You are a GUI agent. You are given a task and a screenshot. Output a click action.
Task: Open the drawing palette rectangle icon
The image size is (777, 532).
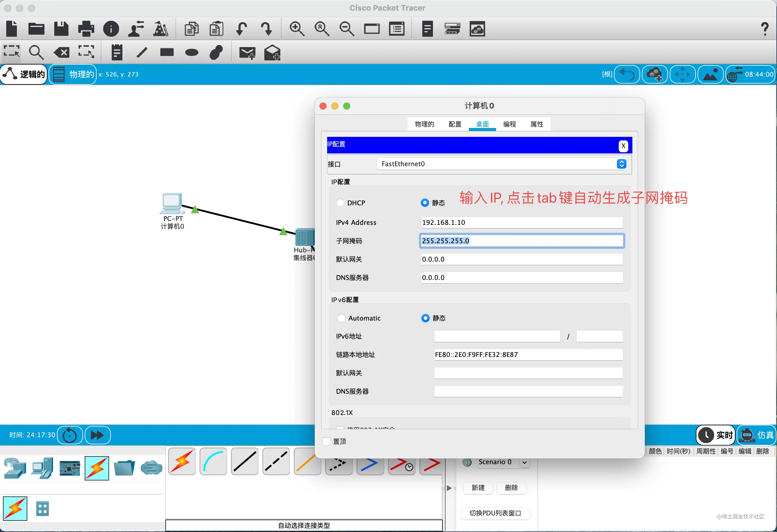pyautogui.click(x=372, y=29)
